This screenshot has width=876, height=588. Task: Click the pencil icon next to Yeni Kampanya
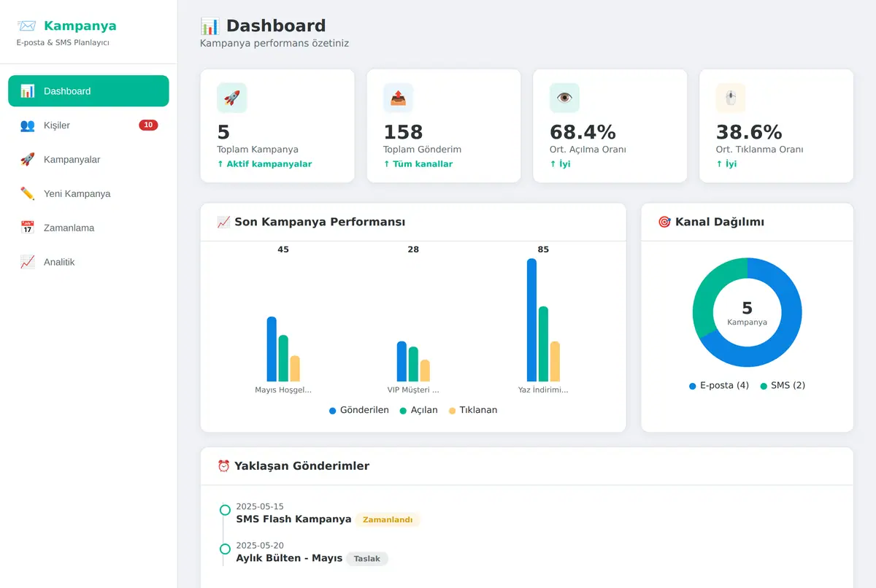click(x=28, y=194)
